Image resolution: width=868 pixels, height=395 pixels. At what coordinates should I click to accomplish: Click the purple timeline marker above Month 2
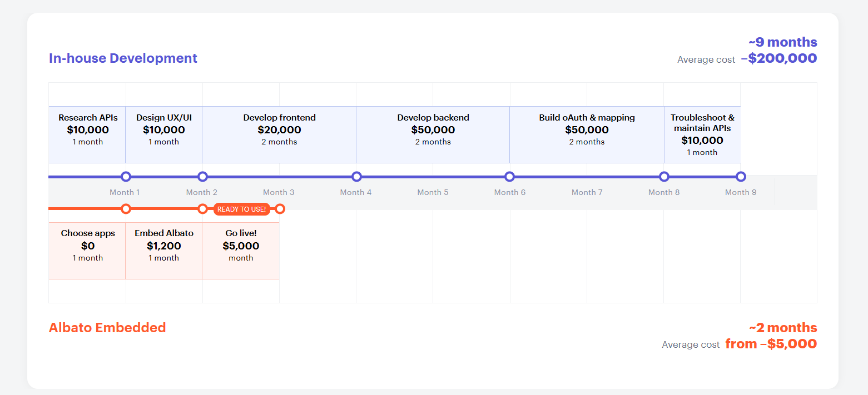click(202, 177)
